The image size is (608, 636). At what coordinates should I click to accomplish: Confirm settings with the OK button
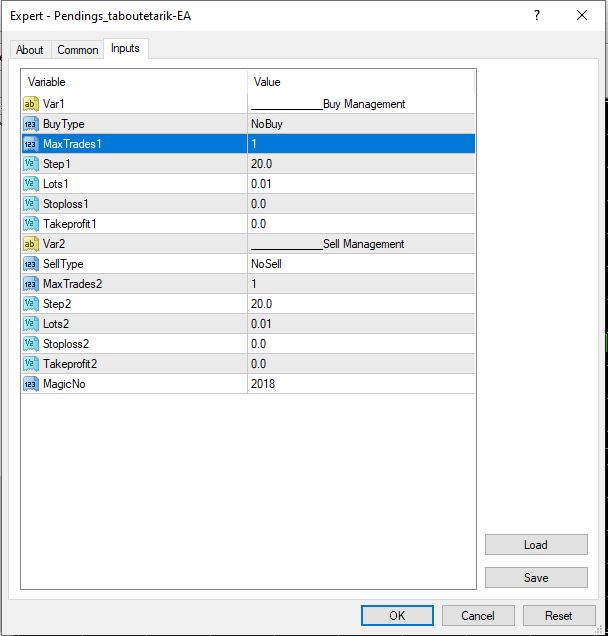pyautogui.click(x=397, y=616)
